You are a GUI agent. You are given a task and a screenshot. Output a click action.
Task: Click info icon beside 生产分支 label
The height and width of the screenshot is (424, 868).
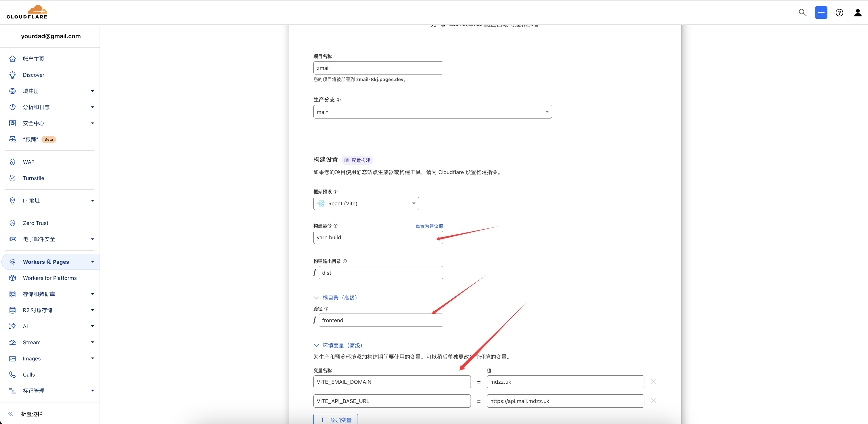pyautogui.click(x=339, y=99)
